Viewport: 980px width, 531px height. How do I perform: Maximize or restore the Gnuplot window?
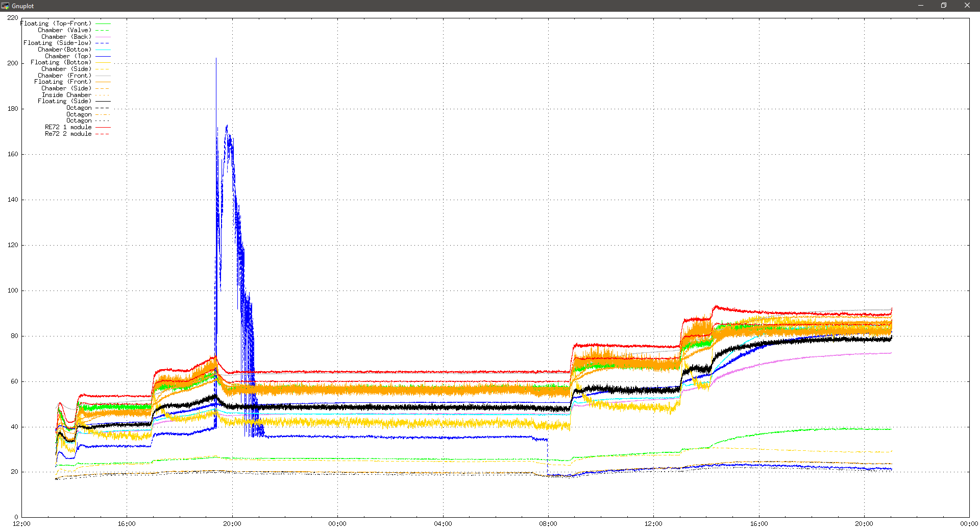[944, 6]
